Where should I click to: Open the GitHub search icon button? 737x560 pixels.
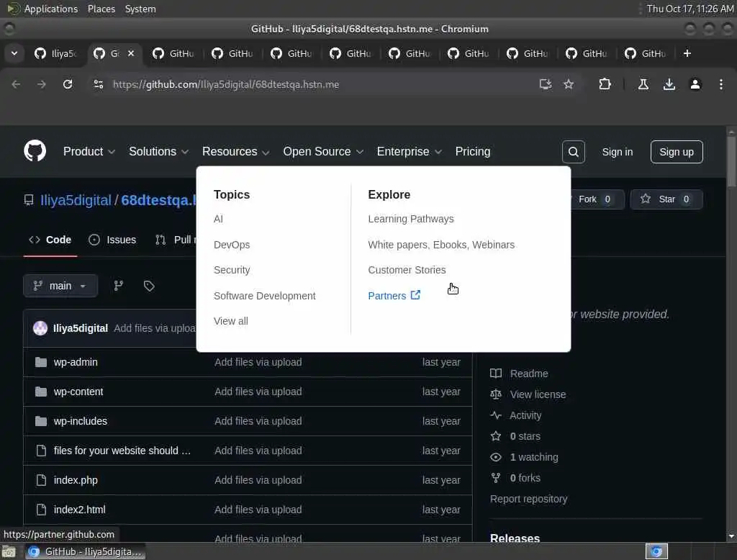[x=573, y=152]
